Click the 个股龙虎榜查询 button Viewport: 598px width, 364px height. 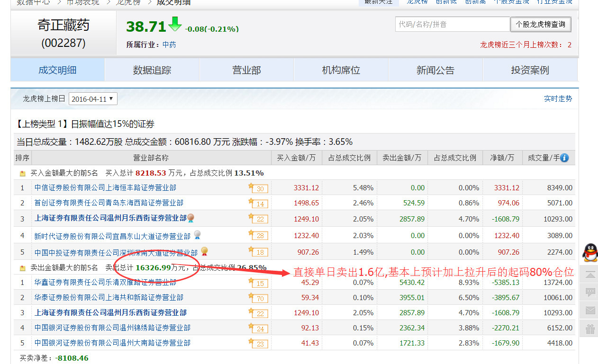541,24
